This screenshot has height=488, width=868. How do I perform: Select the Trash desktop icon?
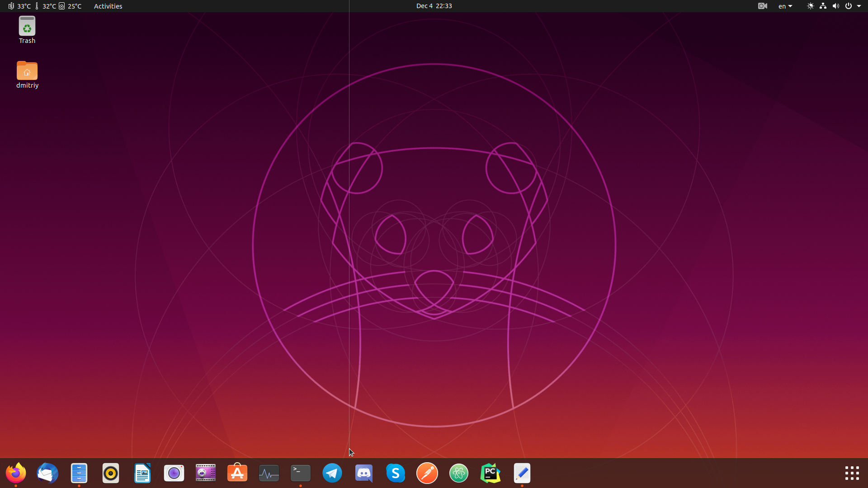[27, 30]
